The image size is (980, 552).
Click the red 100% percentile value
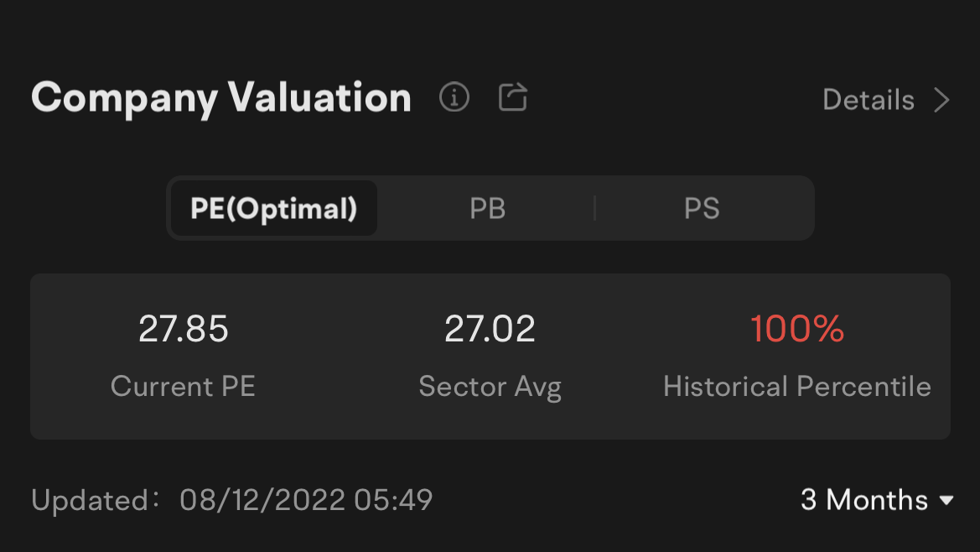point(797,329)
